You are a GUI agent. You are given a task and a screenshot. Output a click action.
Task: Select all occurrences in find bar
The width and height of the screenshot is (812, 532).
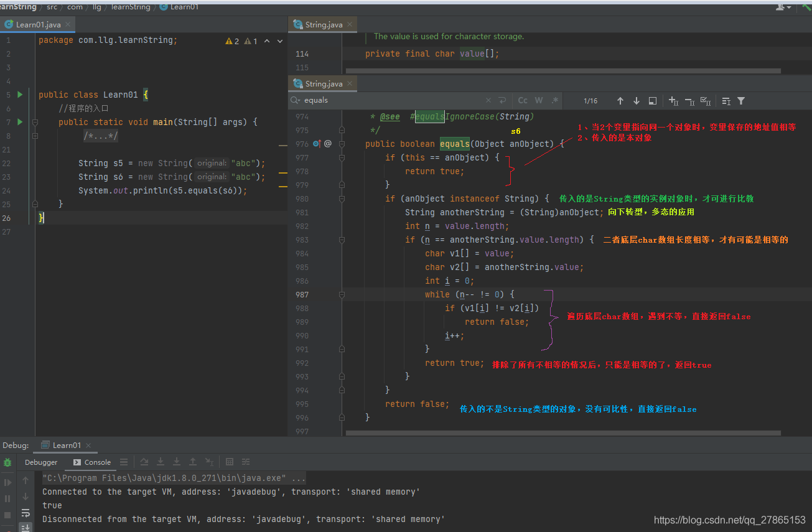coord(706,101)
